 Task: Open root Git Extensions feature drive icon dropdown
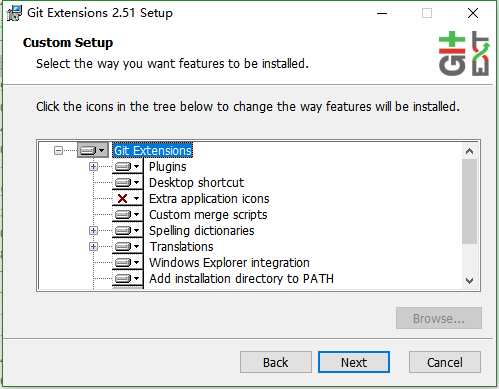(93, 150)
